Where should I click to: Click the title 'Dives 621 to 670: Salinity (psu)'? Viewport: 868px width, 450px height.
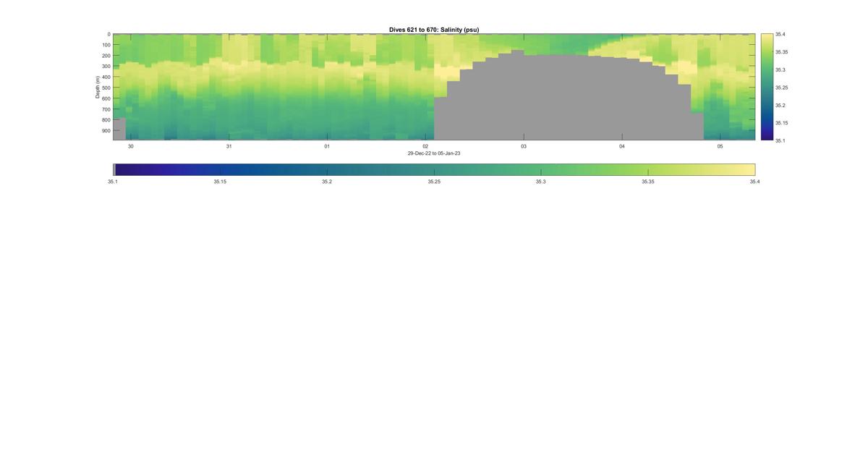[x=434, y=30]
